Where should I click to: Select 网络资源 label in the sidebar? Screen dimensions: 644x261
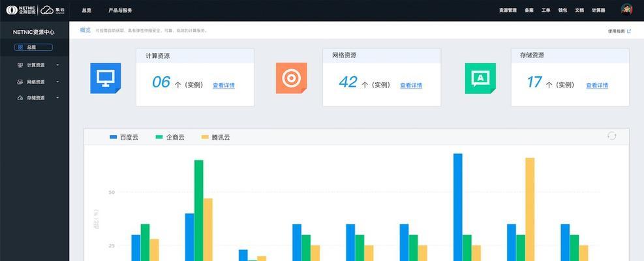coord(36,82)
